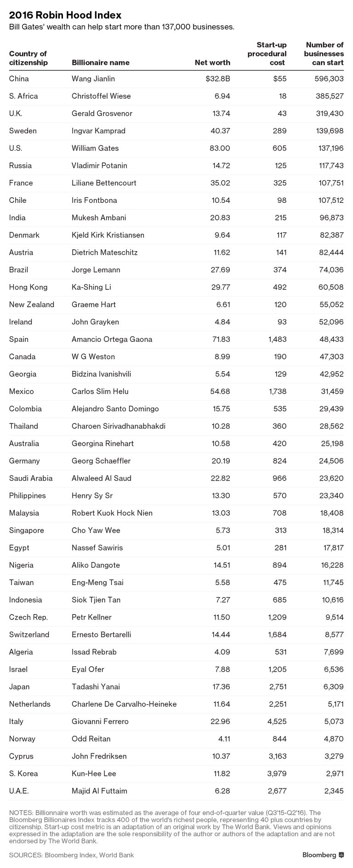Select Mukesh Ambani in the India row
This screenshot has width=353, height=868.
pyautogui.click(x=98, y=218)
